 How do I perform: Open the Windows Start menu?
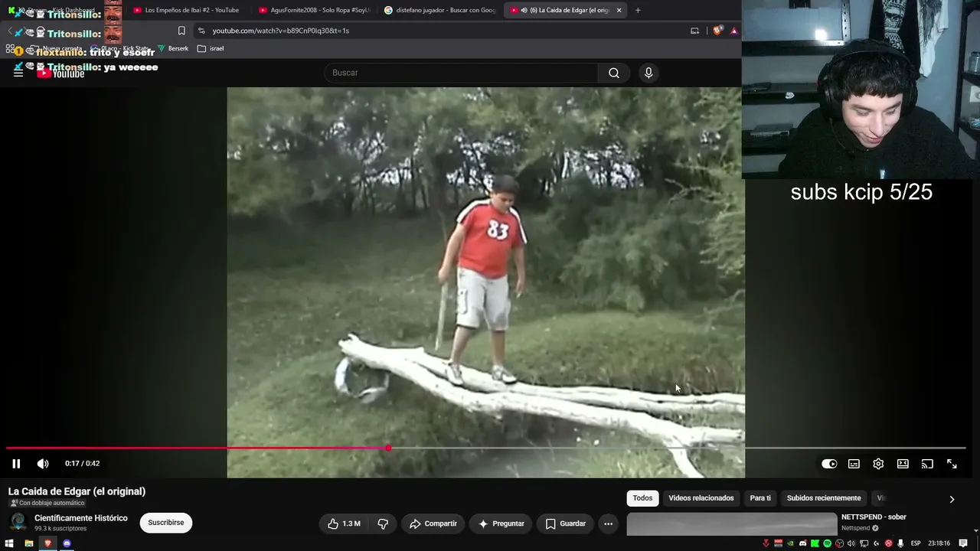(9, 543)
